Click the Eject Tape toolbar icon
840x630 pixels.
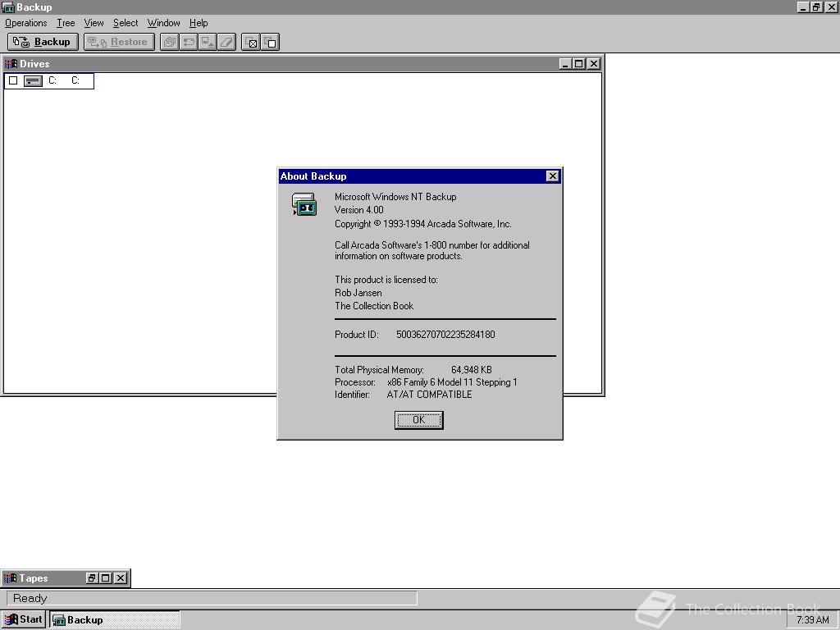[x=208, y=42]
